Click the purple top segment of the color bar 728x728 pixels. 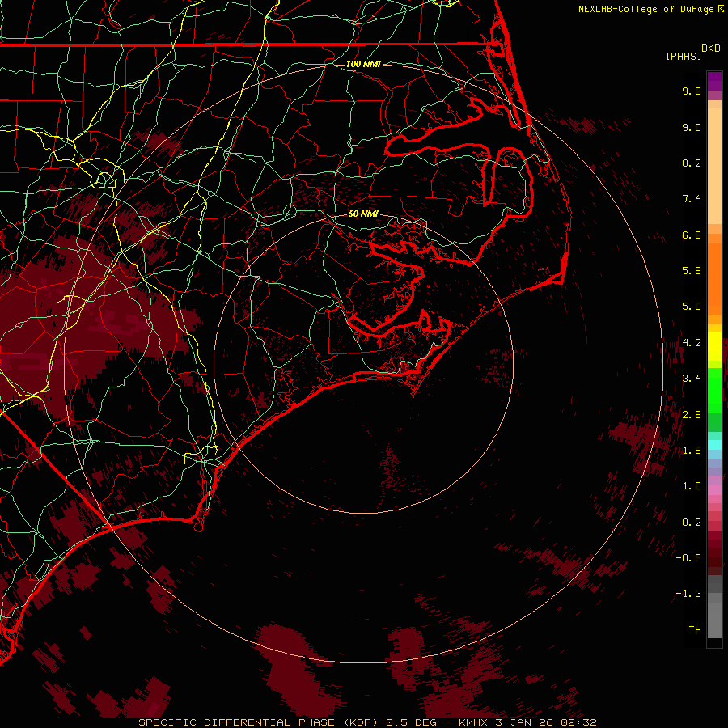pos(714,81)
